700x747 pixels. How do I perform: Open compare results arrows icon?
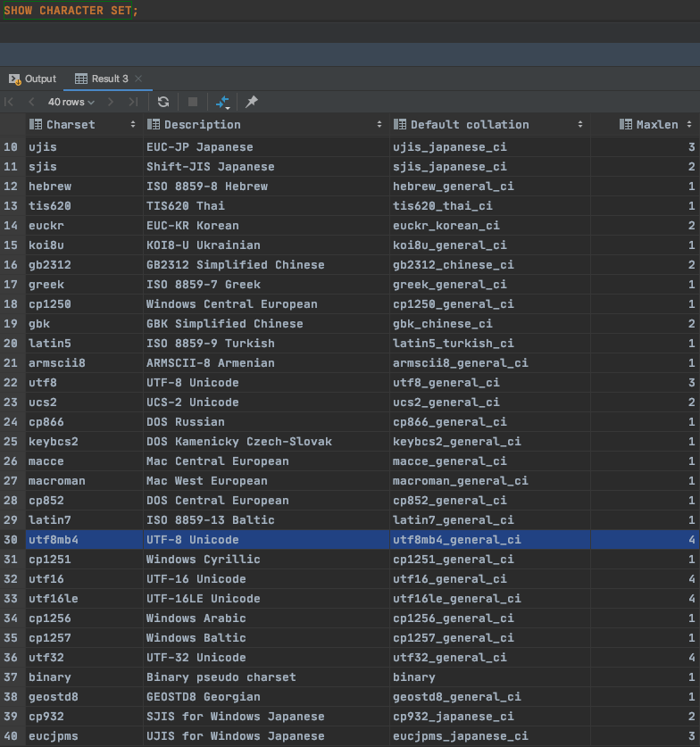click(222, 102)
